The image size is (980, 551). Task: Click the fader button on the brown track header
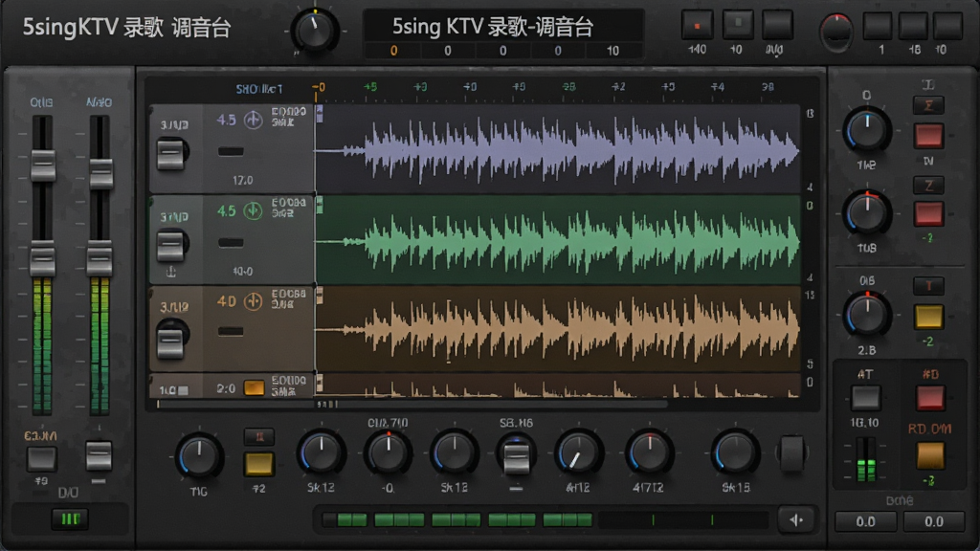[x=170, y=343]
